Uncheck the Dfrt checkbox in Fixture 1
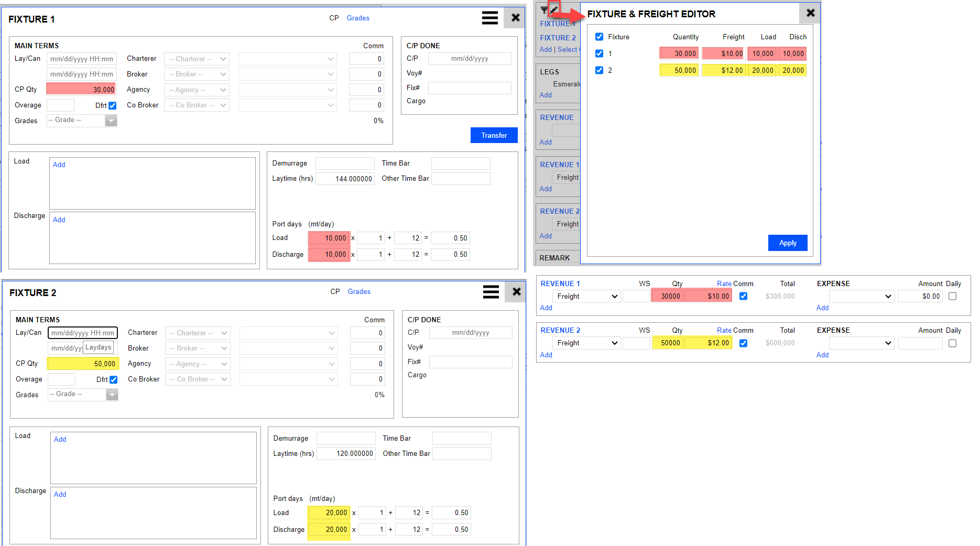This screenshot has height=546, width=980. point(112,105)
